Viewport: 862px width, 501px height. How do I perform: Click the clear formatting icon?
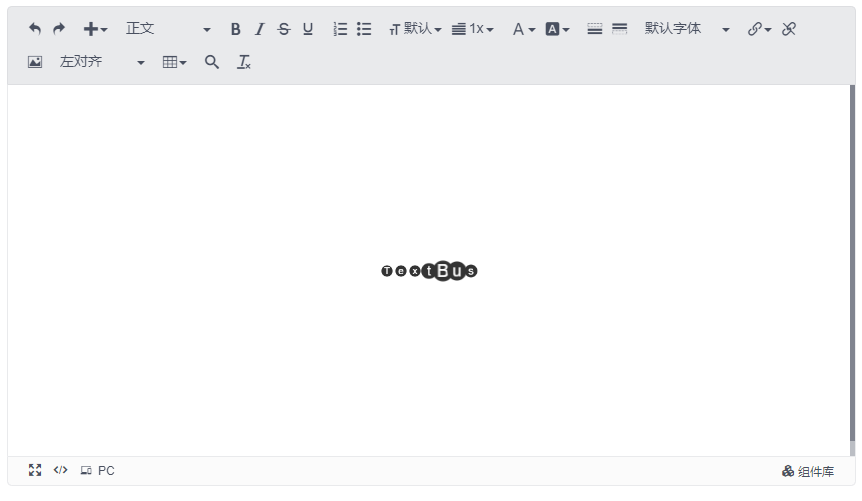(244, 62)
